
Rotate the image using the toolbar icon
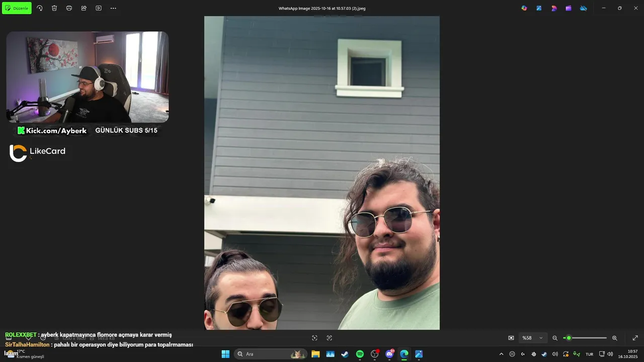(x=40, y=8)
